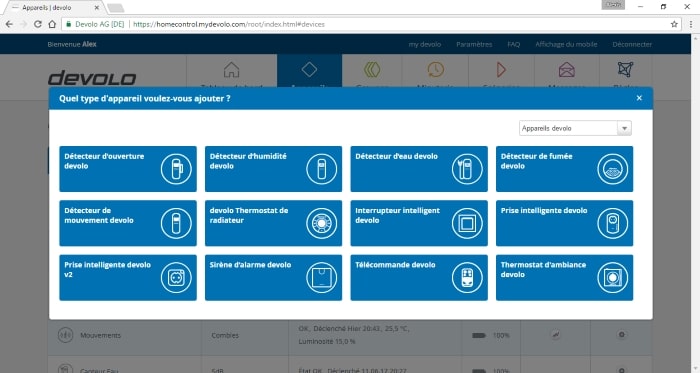The width and height of the screenshot is (700, 373).
Task: Select the Thermostat de radiateur dial icon
Action: [321, 223]
